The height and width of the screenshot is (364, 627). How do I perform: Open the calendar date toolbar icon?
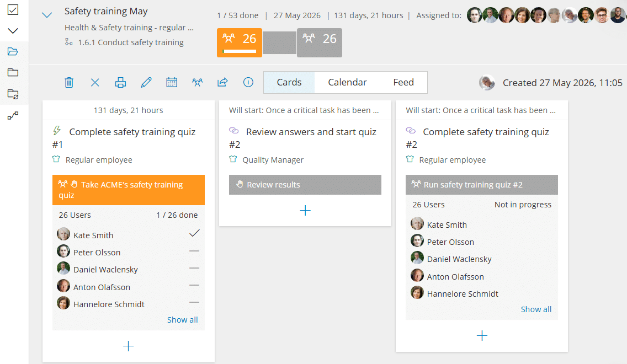172,82
